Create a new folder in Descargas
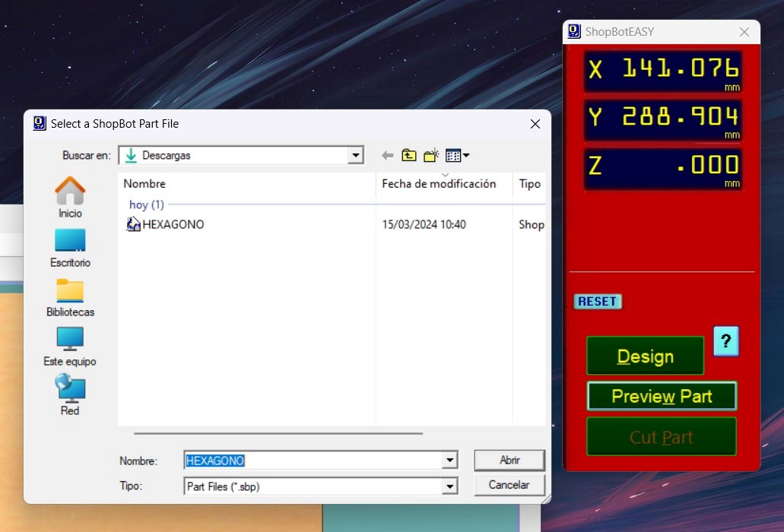 pyautogui.click(x=431, y=155)
